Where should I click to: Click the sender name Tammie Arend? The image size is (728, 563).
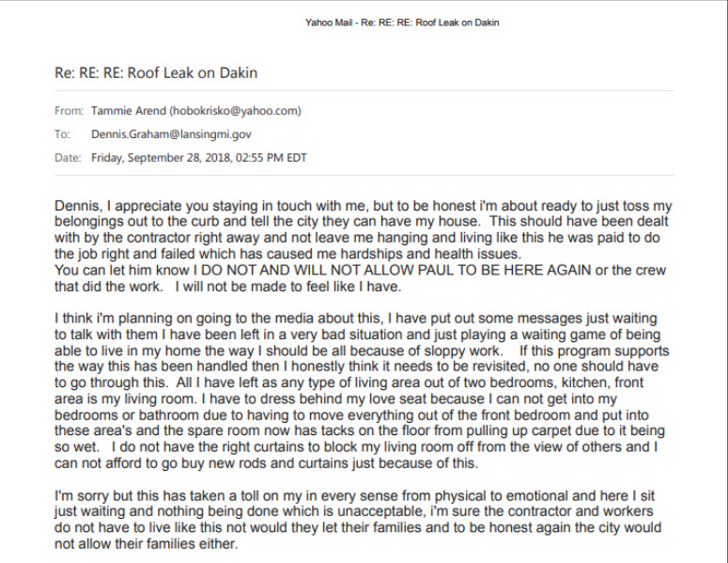[128, 111]
